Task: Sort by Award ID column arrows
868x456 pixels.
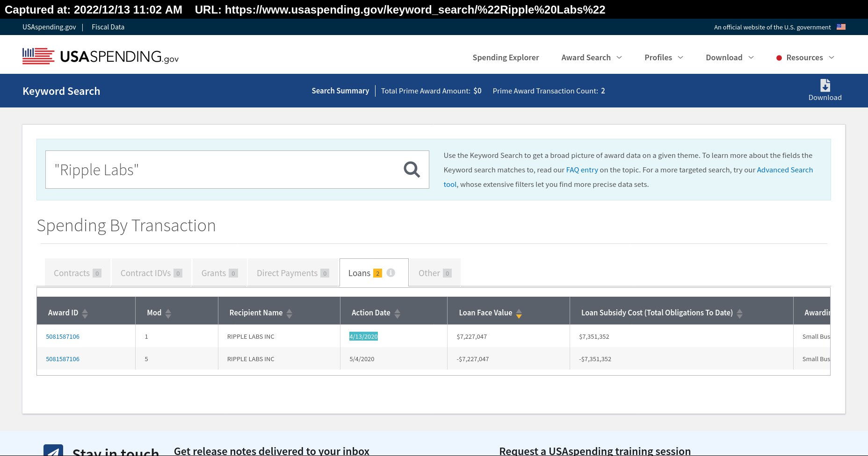Action: (x=85, y=313)
